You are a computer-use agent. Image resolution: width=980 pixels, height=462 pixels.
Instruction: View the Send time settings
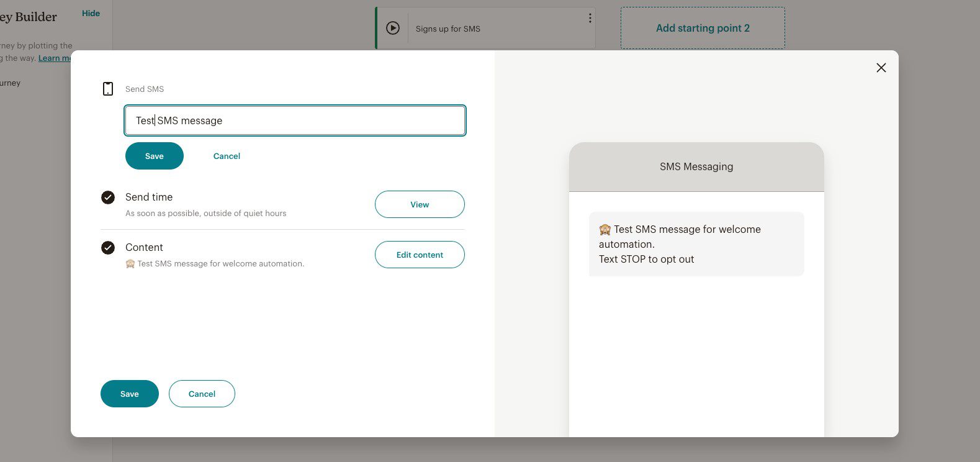(x=420, y=204)
